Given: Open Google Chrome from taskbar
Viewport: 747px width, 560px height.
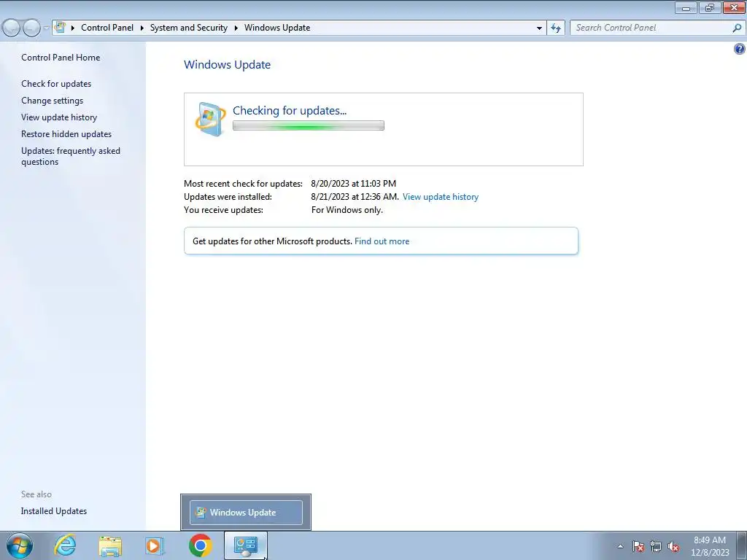Looking at the screenshot, I should pyautogui.click(x=200, y=545).
